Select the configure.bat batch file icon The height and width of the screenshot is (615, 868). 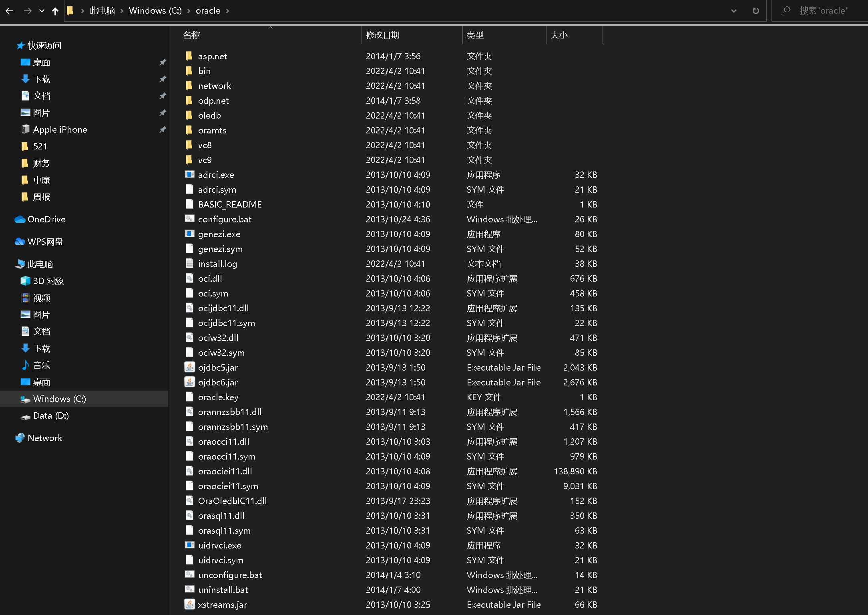click(x=189, y=219)
